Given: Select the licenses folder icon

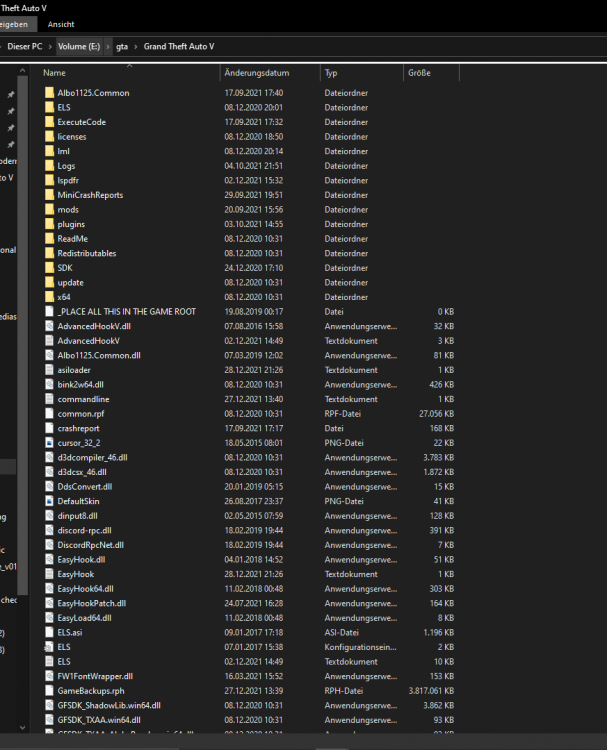Looking at the screenshot, I should pos(49,137).
